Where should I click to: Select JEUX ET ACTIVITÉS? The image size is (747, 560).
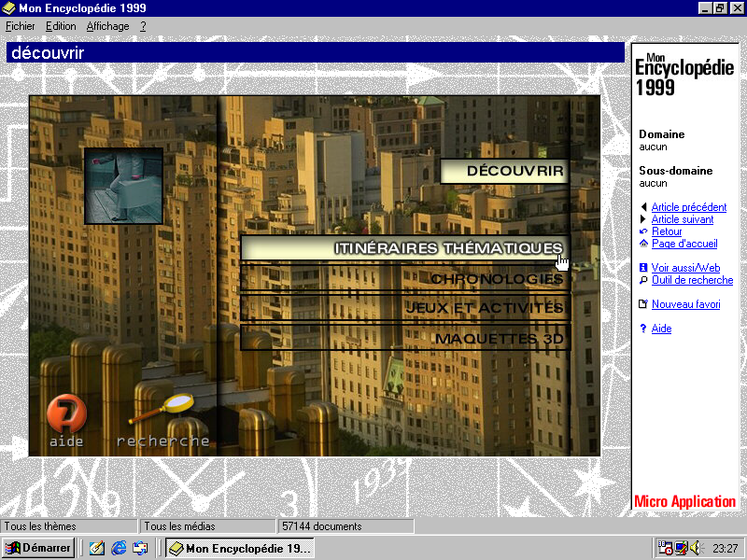(x=405, y=308)
